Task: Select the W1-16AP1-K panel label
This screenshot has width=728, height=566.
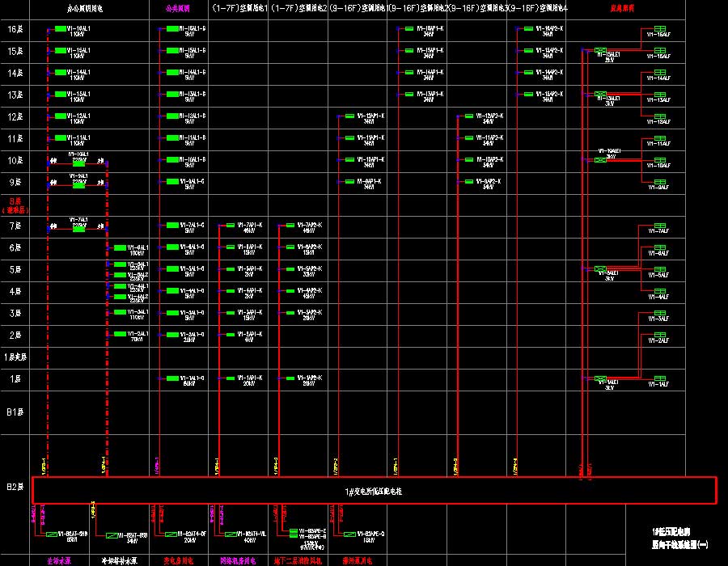Action: pos(430,31)
